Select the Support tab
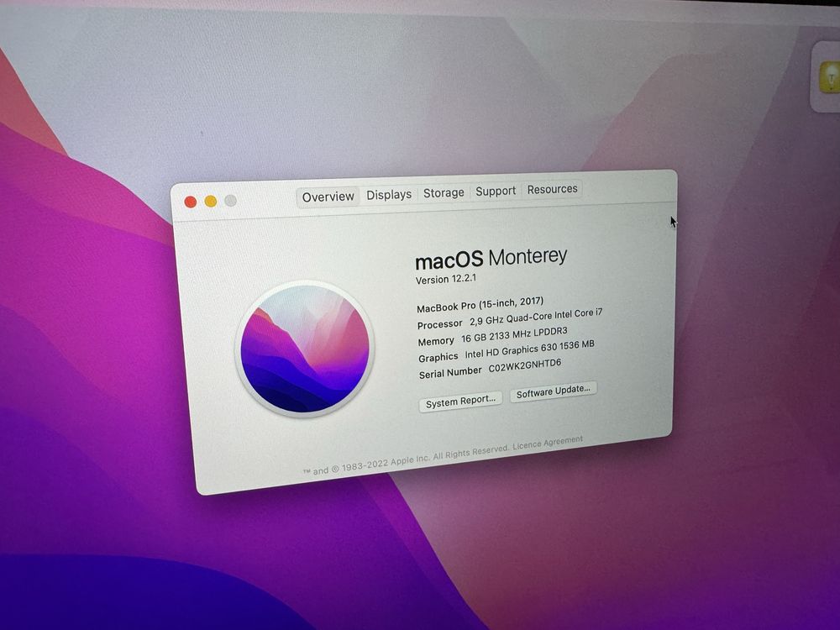840x630 pixels. 496,191
